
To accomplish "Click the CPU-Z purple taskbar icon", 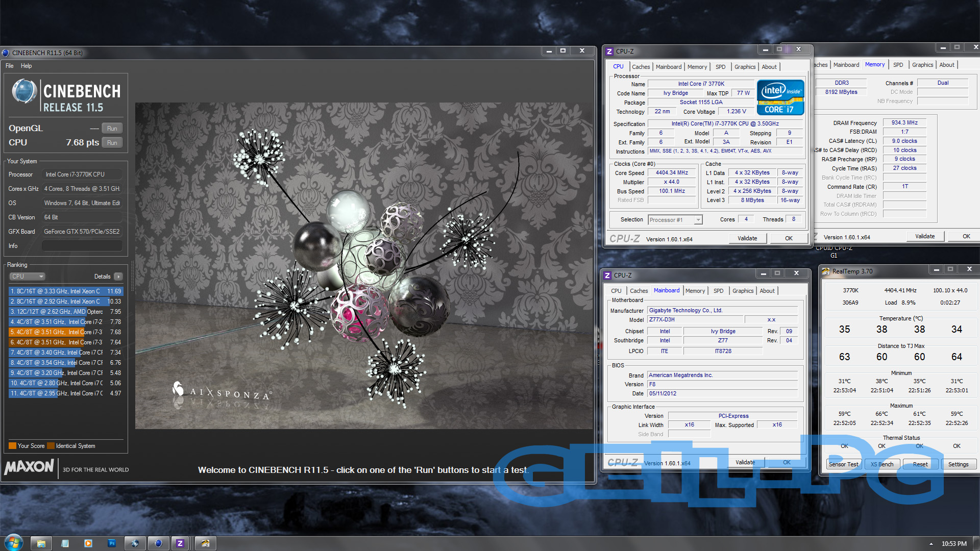I will (180, 543).
